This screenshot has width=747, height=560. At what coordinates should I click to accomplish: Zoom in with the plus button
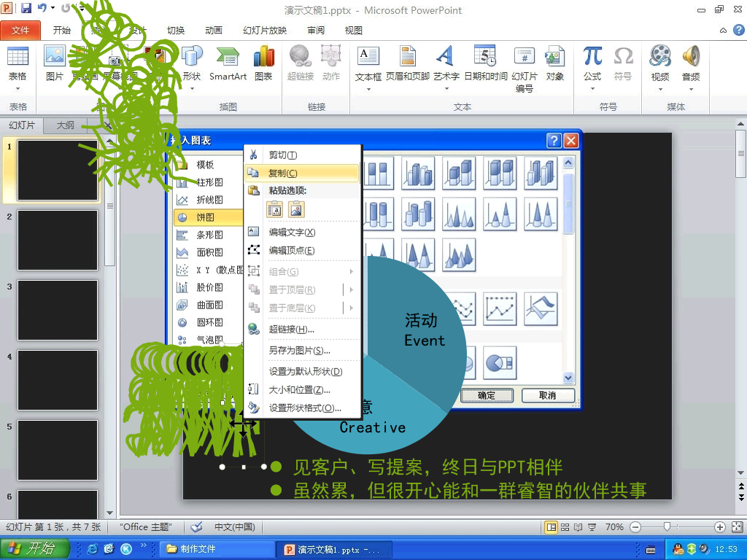720,527
